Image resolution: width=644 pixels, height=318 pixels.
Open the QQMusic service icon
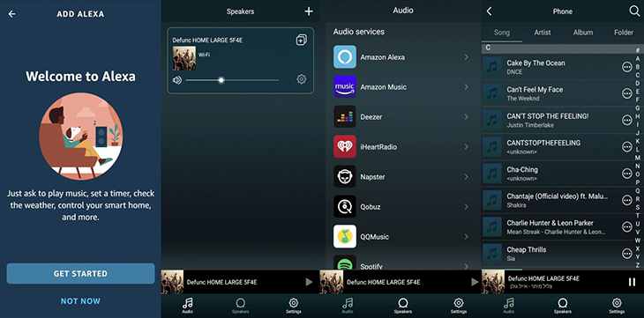click(345, 237)
